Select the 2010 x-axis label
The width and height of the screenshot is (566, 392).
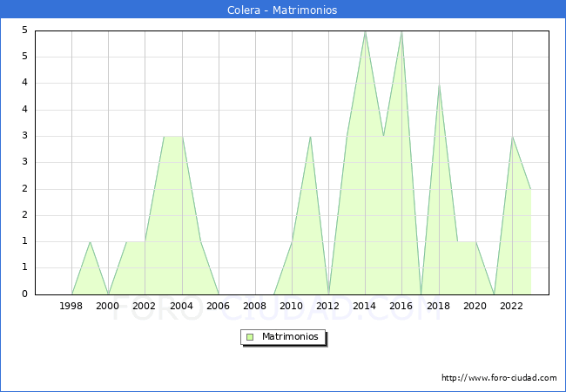point(291,306)
